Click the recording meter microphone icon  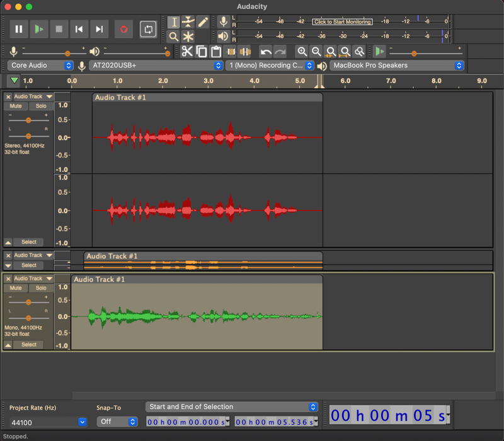tap(224, 22)
